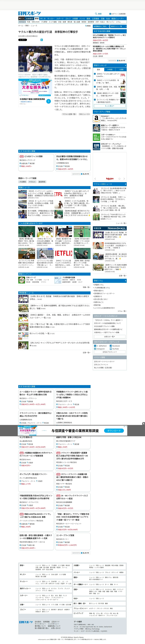Viewport: 145px width, 644px height.
Task: Click the home ホーム icon in navigation
Action: (x=22, y=18)
